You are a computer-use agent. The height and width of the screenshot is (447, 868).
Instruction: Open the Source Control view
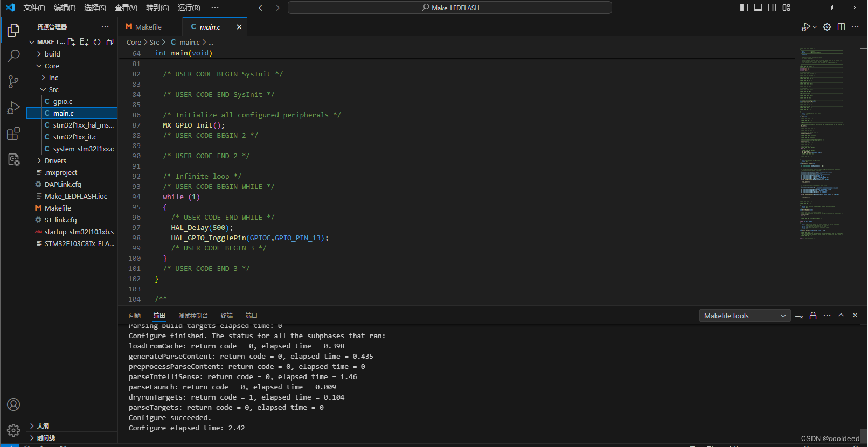click(13, 81)
